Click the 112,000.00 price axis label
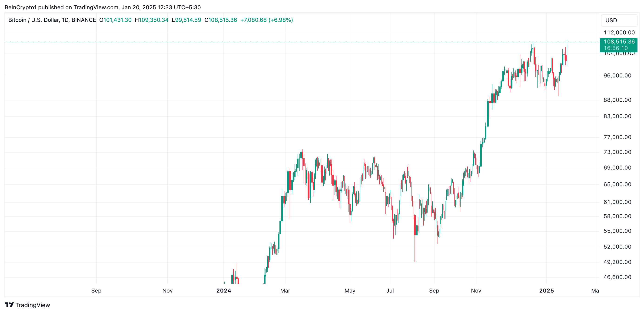The image size is (644, 313). pos(619,33)
